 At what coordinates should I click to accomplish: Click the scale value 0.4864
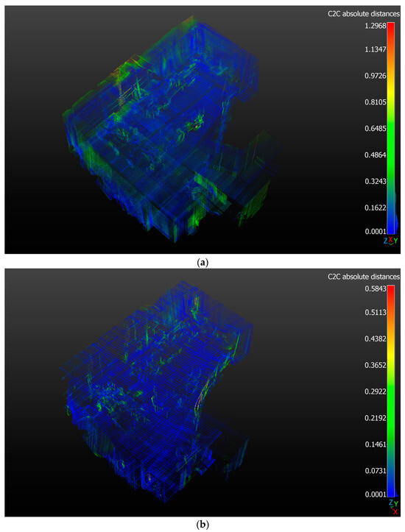coord(376,155)
